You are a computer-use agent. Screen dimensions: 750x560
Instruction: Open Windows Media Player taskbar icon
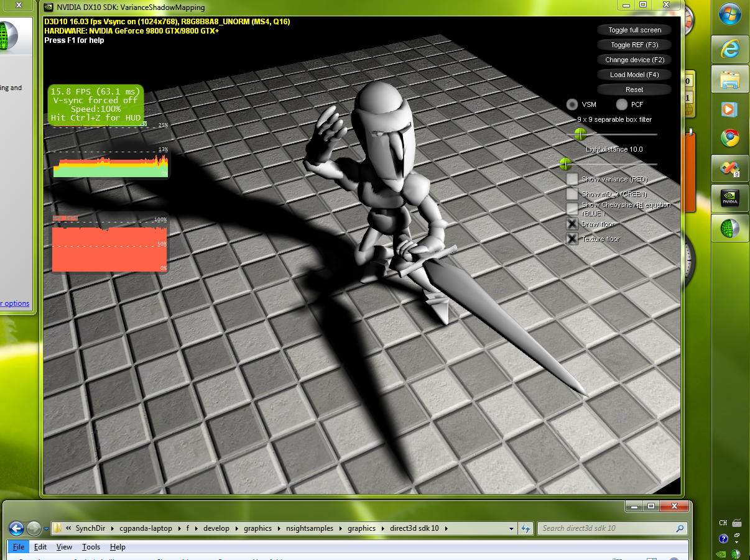tap(729, 109)
